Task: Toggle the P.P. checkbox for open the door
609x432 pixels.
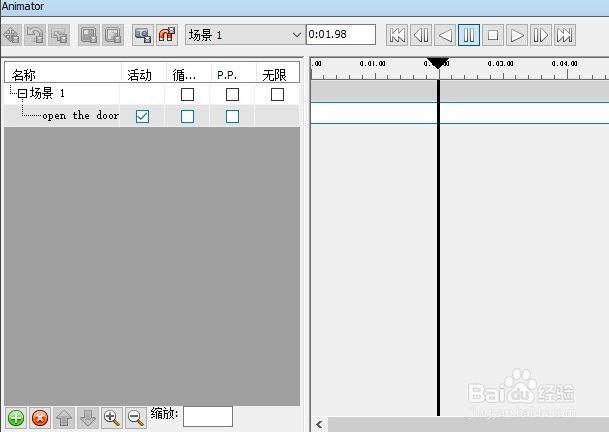Action: (x=232, y=116)
